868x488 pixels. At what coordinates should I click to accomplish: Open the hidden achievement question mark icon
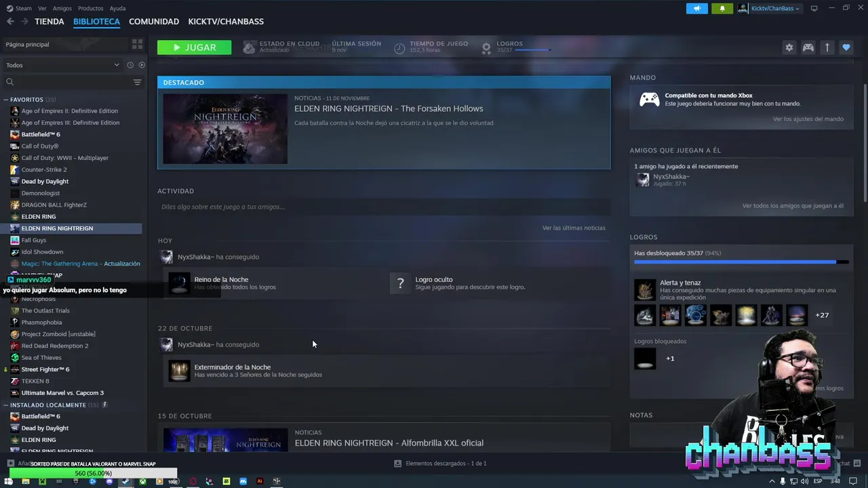[x=401, y=283]
